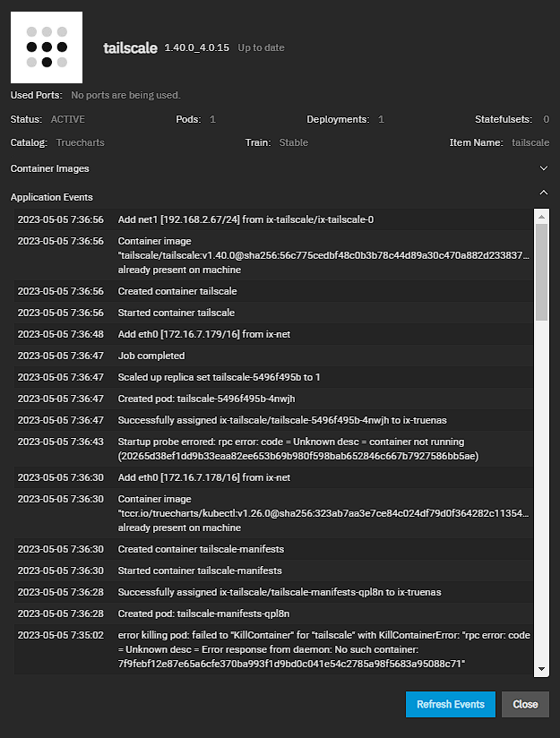This screenshot has height=738, width=560.
Task: Select event 'Add eth0 [172.16.7.179/16]'
Action: pyautogui.click(x=273, y=335)
